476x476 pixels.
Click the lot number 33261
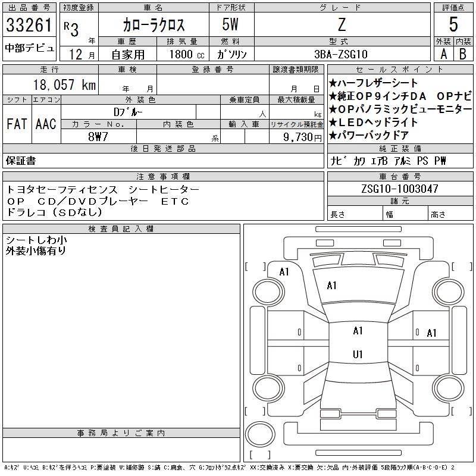[29, 26]
